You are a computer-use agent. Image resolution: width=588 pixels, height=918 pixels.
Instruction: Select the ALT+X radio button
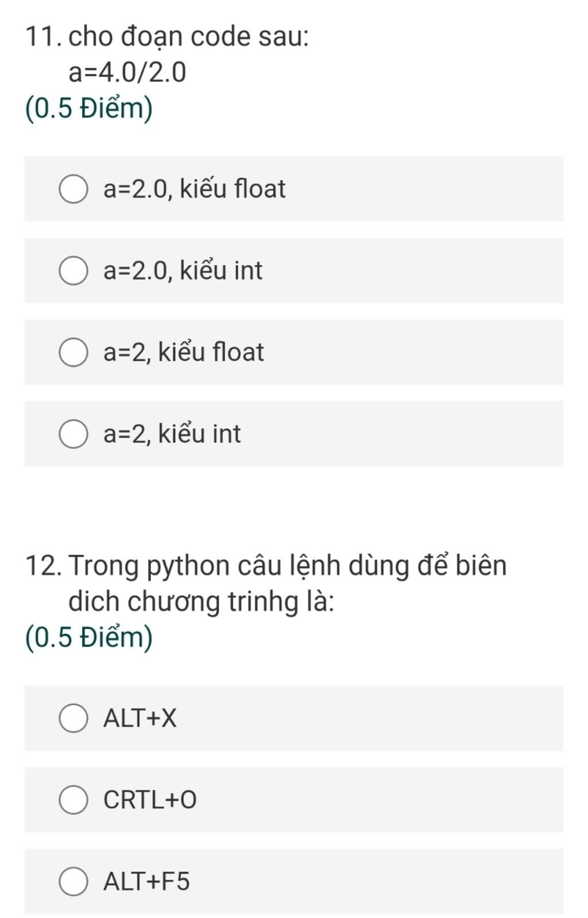pyautogui.click(x=73, y=719)
